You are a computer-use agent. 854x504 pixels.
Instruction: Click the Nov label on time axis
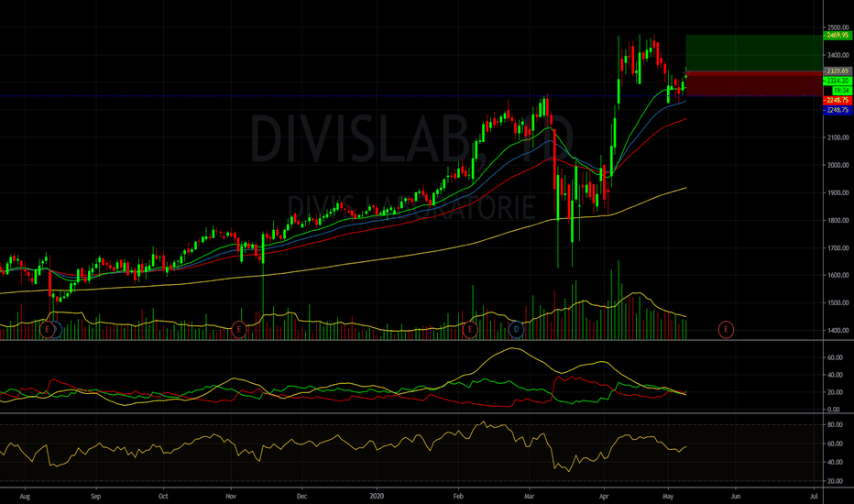(231, 497)
